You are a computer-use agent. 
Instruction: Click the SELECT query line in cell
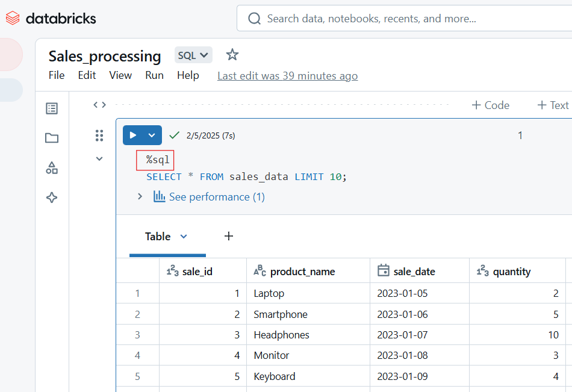(246, 176)
